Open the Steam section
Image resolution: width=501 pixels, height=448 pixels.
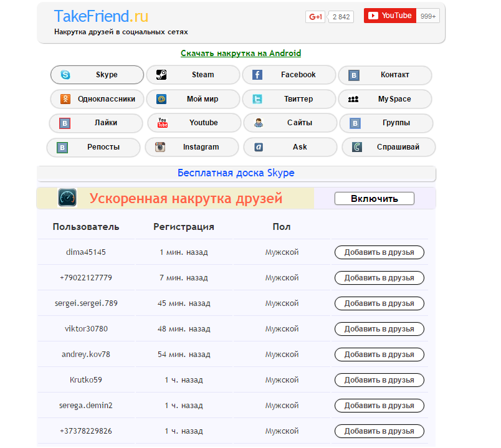pos(193,75)
